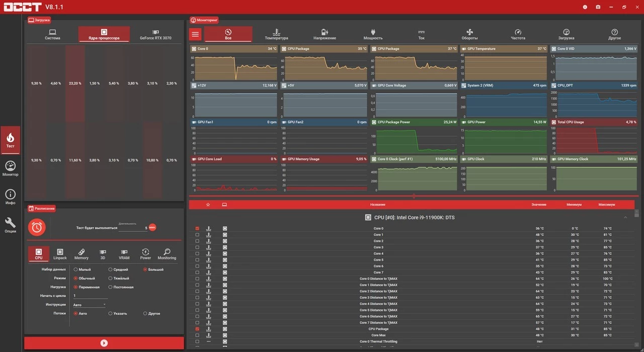The image size is (644, 352).
Task: Click the Начать с цикла input field
Action: tap(90, 296)
